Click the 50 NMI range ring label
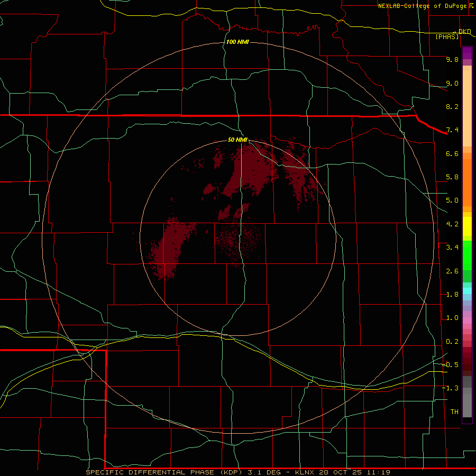 pos(237,140)
